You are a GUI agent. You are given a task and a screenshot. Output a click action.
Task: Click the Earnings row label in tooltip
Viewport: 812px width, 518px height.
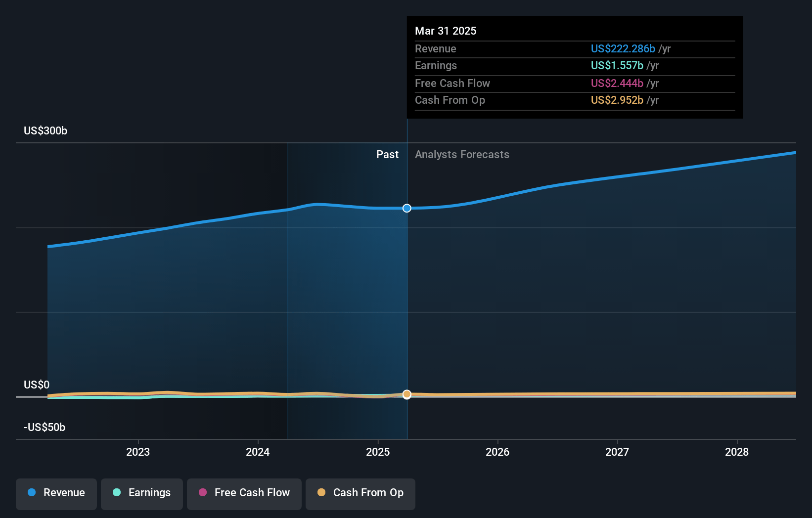[x=436, y=65]
